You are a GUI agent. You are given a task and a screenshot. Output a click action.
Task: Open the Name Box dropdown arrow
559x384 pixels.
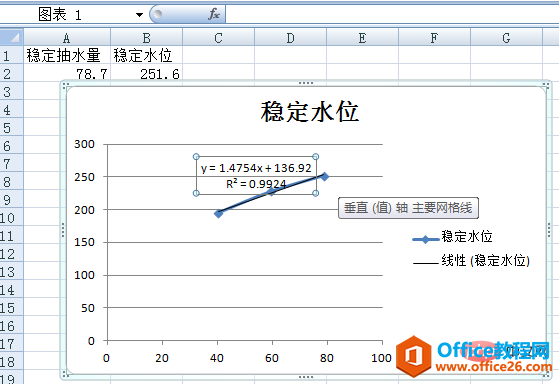tap(139, 15)
